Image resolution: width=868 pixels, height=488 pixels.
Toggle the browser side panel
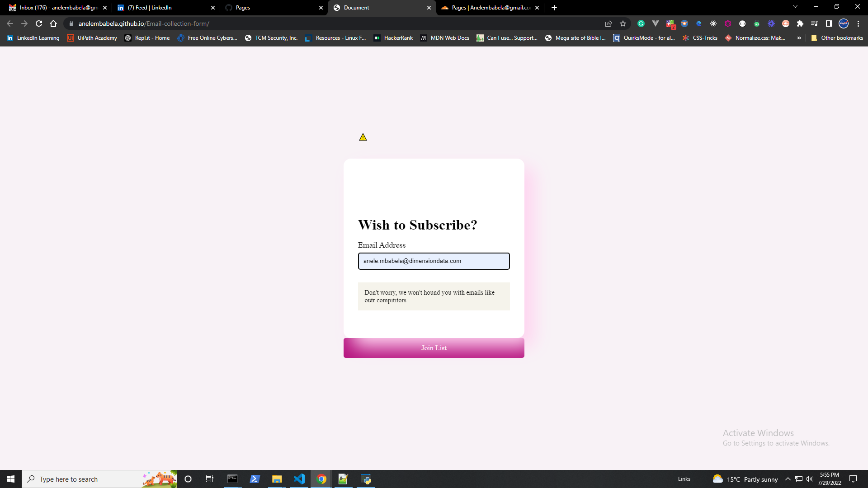829,23
